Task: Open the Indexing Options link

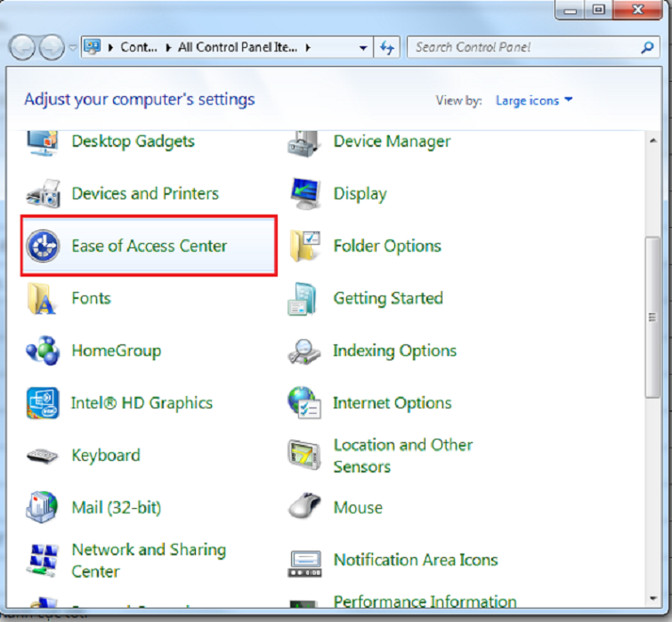Action: pos(394,351)
